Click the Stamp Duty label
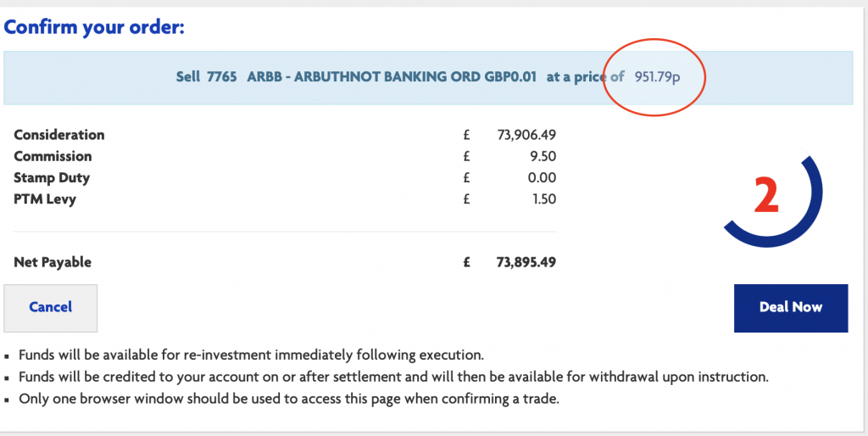The height and width of the screenshot is (436, 868). (52, 177)
